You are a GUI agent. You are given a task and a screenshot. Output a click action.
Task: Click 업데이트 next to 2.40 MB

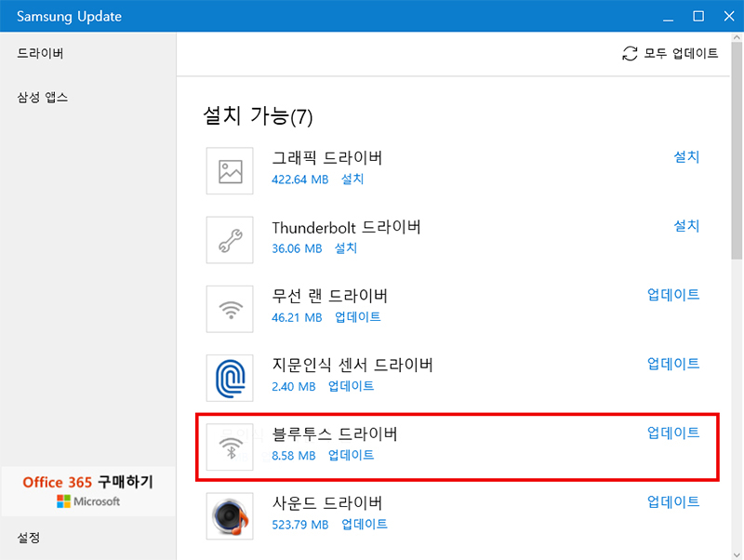click(x=352, y=386)
